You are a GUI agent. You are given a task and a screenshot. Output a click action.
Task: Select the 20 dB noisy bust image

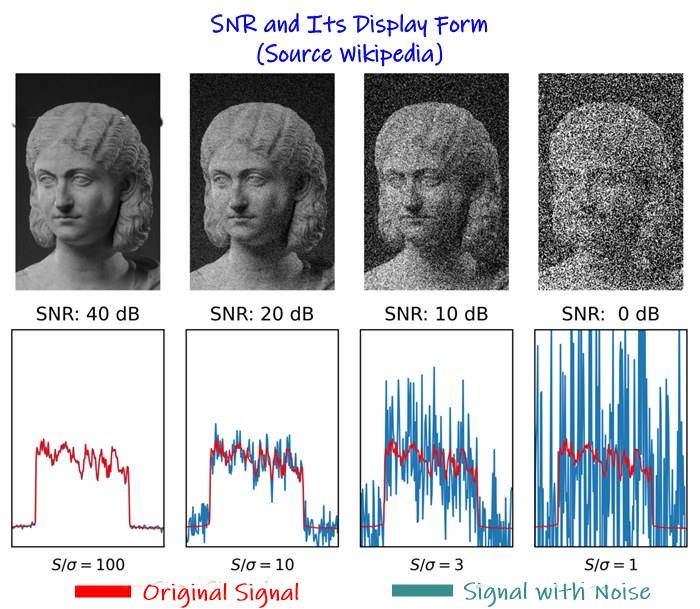262,182
